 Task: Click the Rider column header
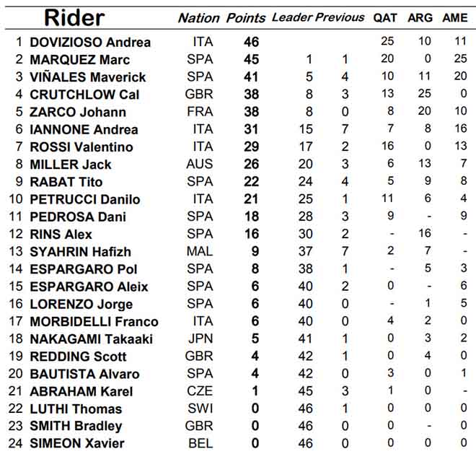click(x=74, y=17)
